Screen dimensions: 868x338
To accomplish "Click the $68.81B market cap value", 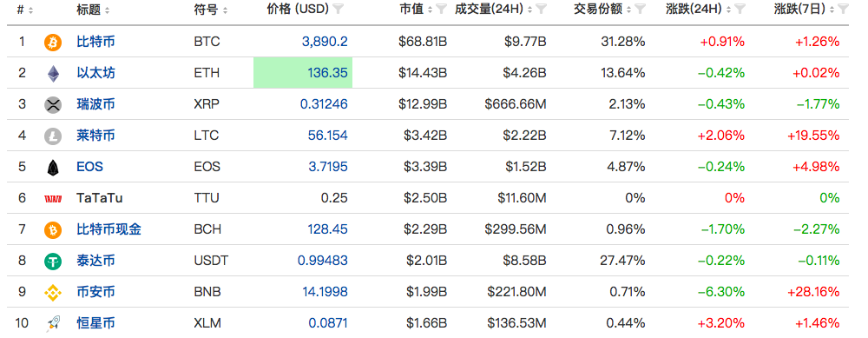I will [x=423, y=42].
